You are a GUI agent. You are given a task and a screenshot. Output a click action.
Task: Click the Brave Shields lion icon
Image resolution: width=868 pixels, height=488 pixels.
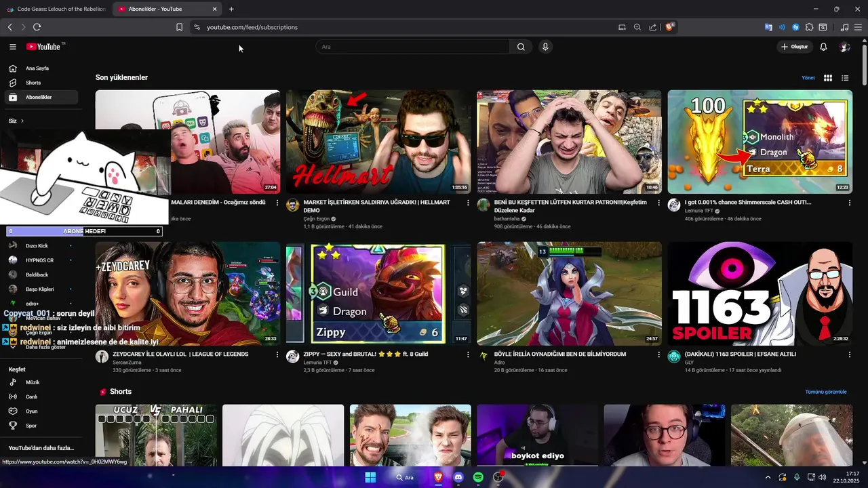(x=669, y=27)
